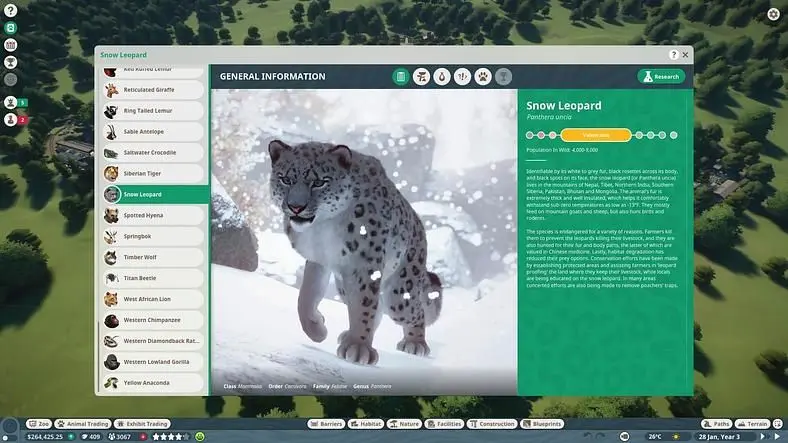Click the icon right of Terrain
The height and width of the screenshot is (443, 788).
tap(778, 424)
